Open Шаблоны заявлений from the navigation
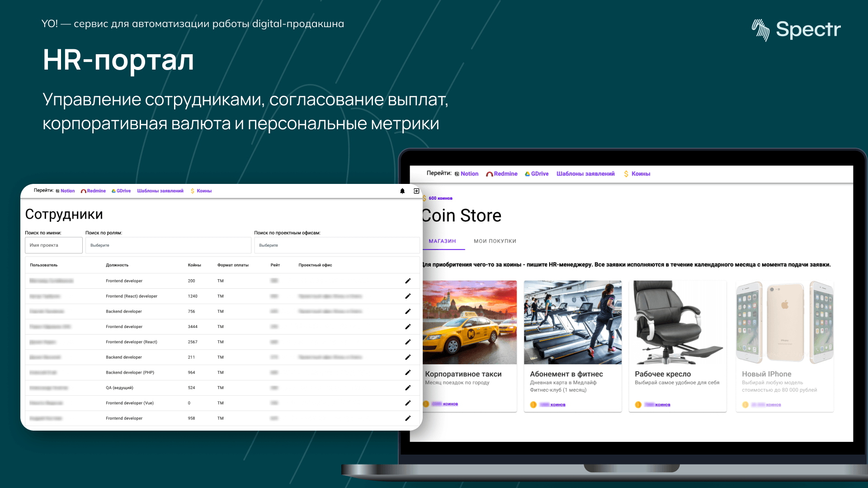This screenshot has height=488, width=868. tap(585, 174)
